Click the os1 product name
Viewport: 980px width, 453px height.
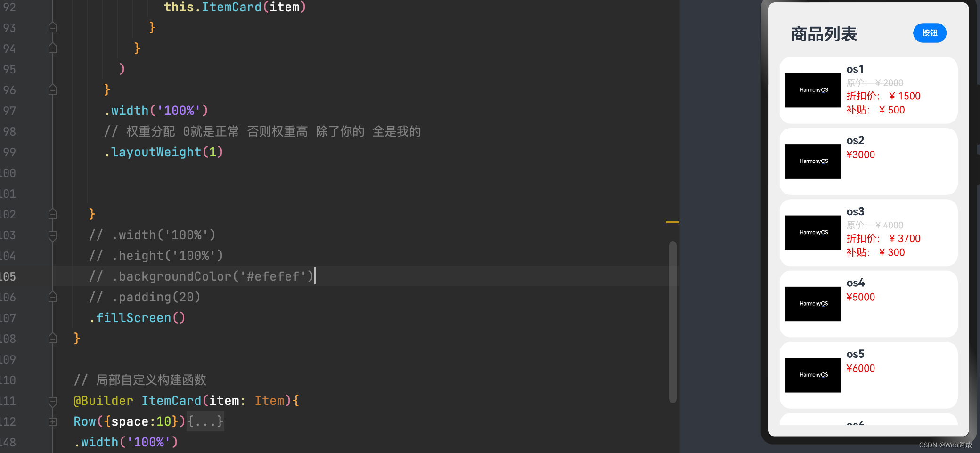click(x=855, y=69)
